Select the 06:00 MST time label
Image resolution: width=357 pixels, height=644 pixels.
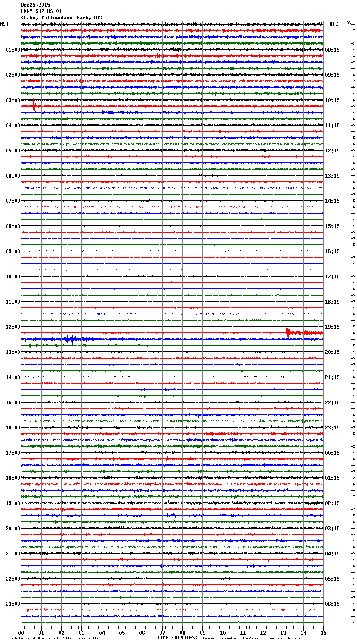click(13, 176)
